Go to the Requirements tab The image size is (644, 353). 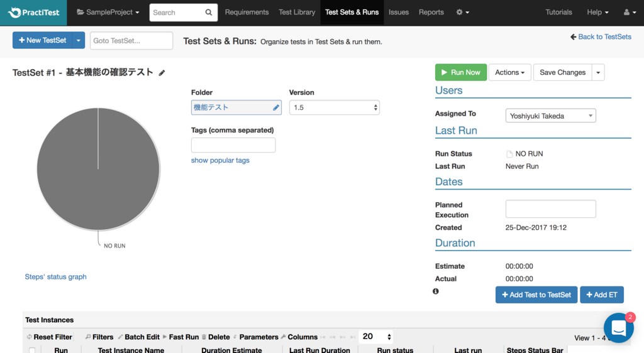pyautogui.click(x=247, y=13)
